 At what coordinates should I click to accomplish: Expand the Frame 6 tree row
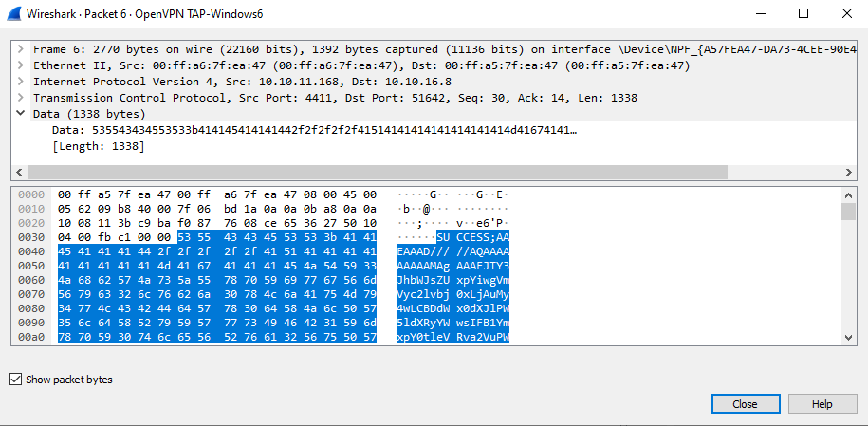[21, 49]
